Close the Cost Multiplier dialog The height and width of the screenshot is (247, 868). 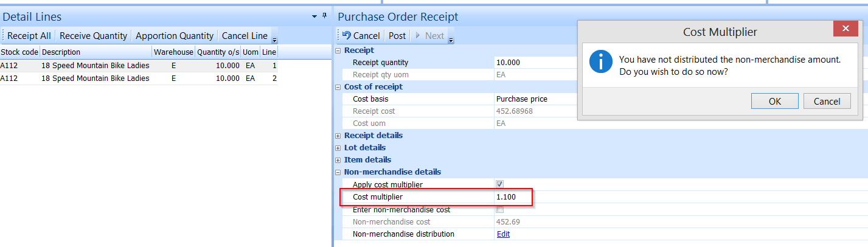pos(845,29)
